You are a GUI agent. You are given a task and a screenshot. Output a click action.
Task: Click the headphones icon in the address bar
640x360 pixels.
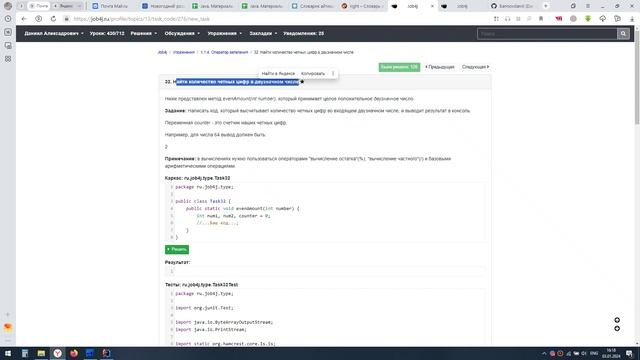[507, 19]
